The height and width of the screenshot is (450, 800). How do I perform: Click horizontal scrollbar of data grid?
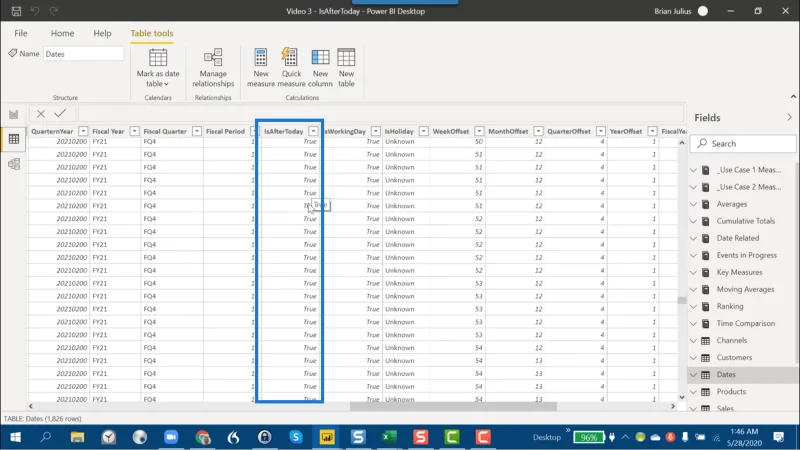click(453, 407)
